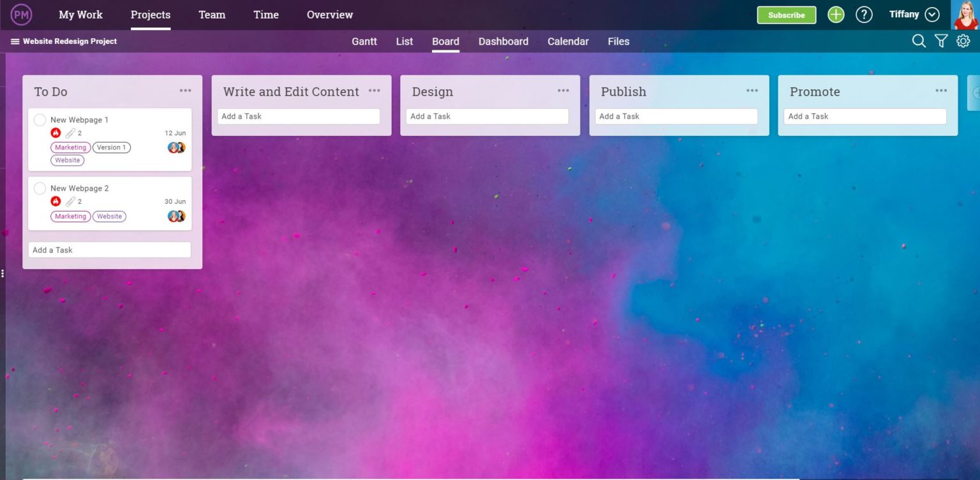Open board settings via the gear icon

click(x=963, y=40)
